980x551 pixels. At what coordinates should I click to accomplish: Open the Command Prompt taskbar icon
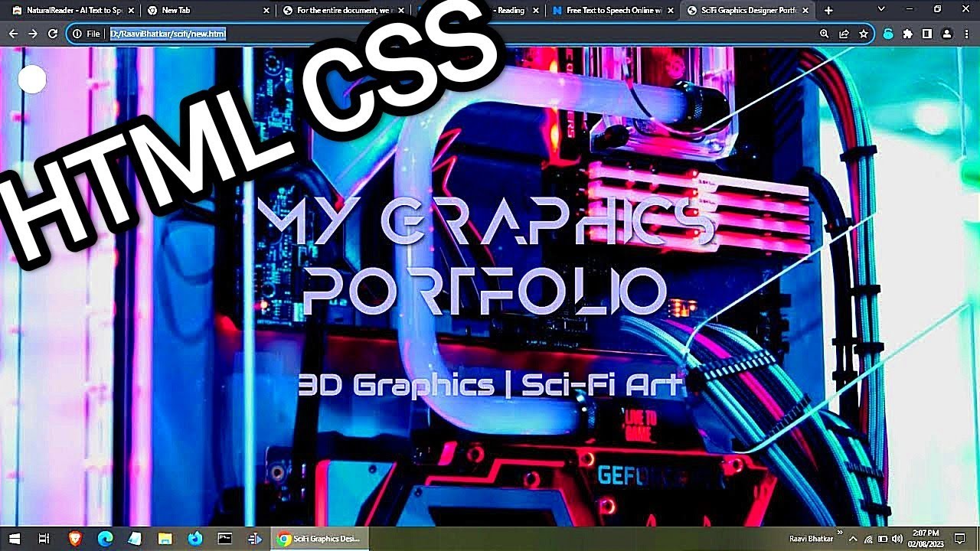pos(225,539)
